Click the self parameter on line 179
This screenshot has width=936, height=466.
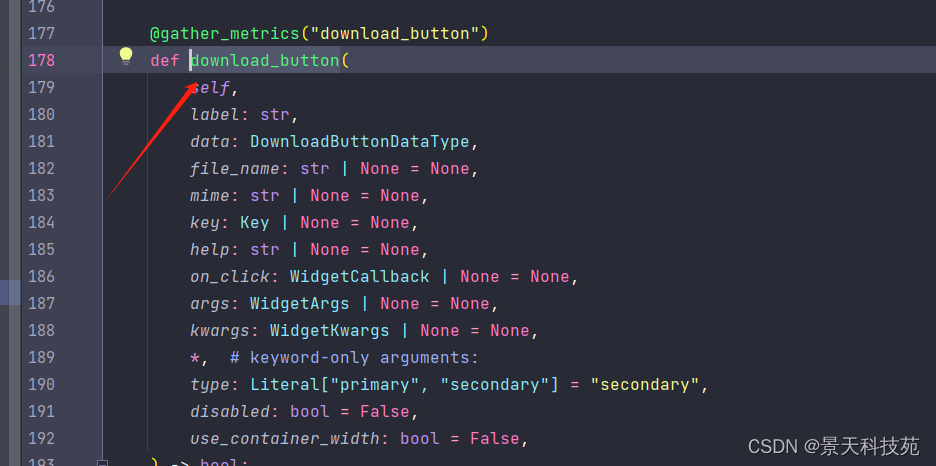[x=212, y=87]
